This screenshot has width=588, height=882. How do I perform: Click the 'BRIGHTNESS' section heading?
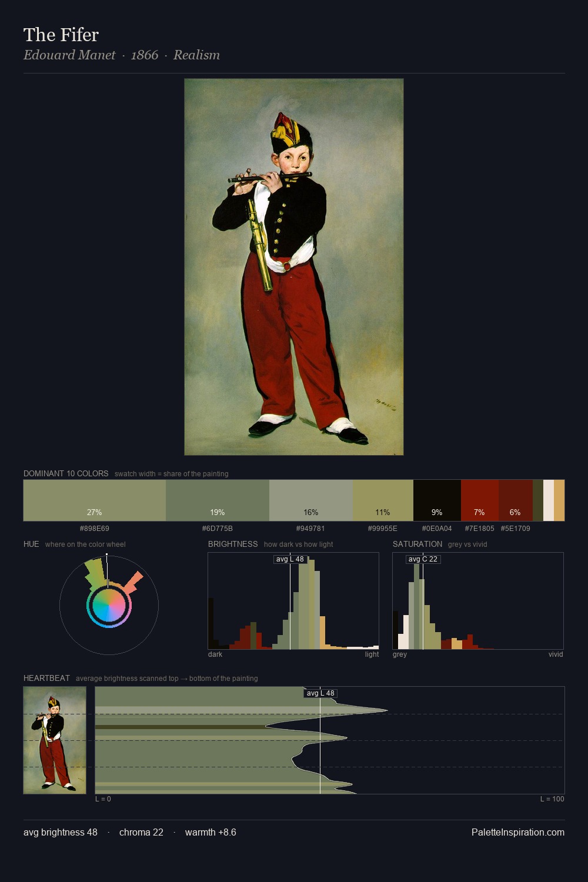pyautogui.click(x=233, y=544)
